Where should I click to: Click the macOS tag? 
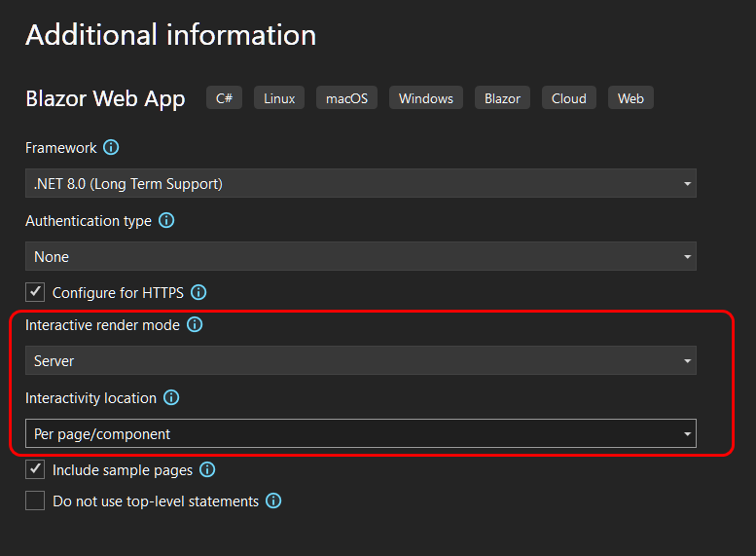pyautogui.click(x=346, y=98)
